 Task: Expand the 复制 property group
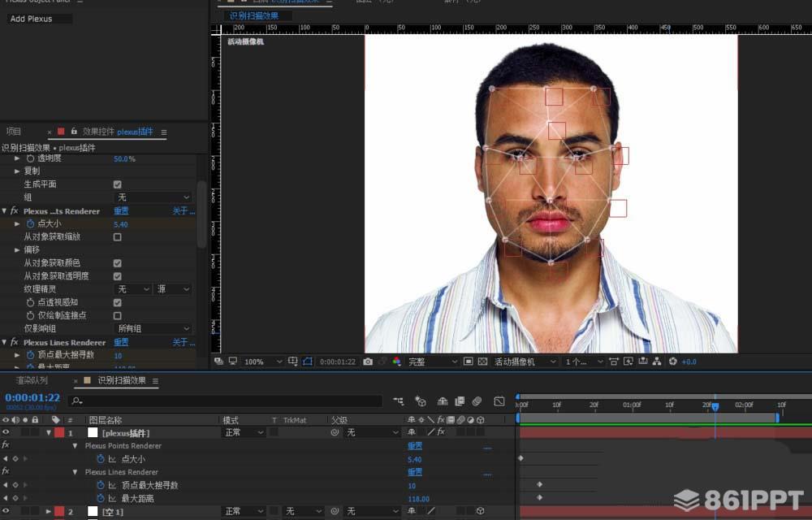17,171
